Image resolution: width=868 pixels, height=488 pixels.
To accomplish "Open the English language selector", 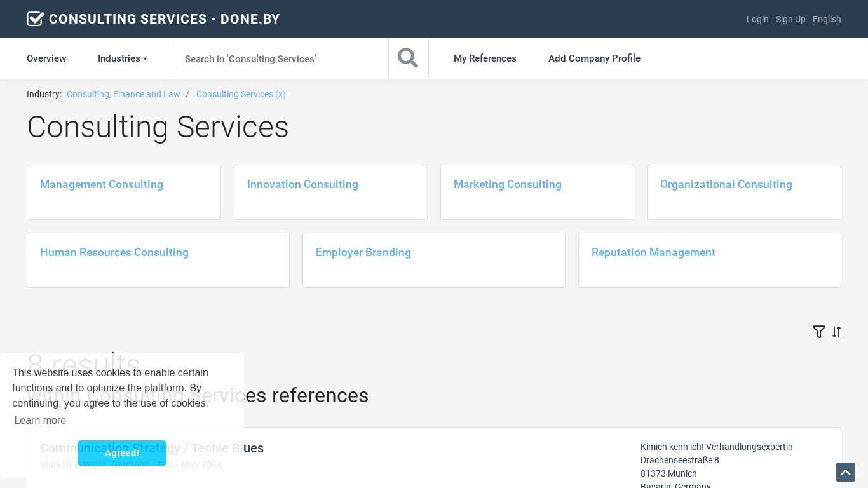I will pos(826,19).
